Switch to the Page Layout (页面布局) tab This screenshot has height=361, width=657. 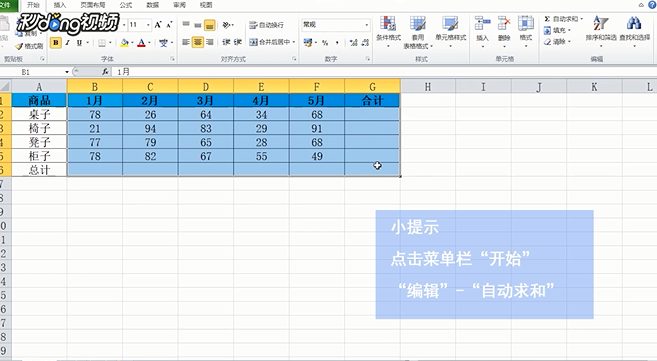click(x=93, y=5)
